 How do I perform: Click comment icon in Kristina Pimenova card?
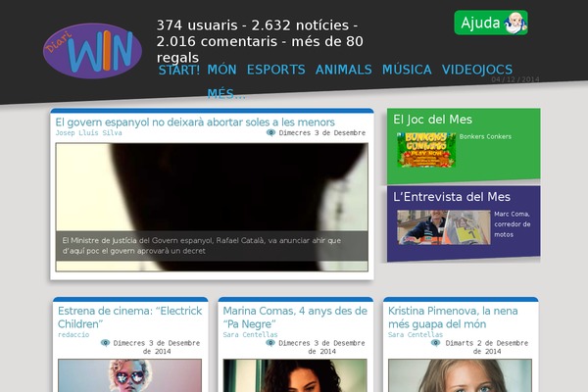pos(435,343)
